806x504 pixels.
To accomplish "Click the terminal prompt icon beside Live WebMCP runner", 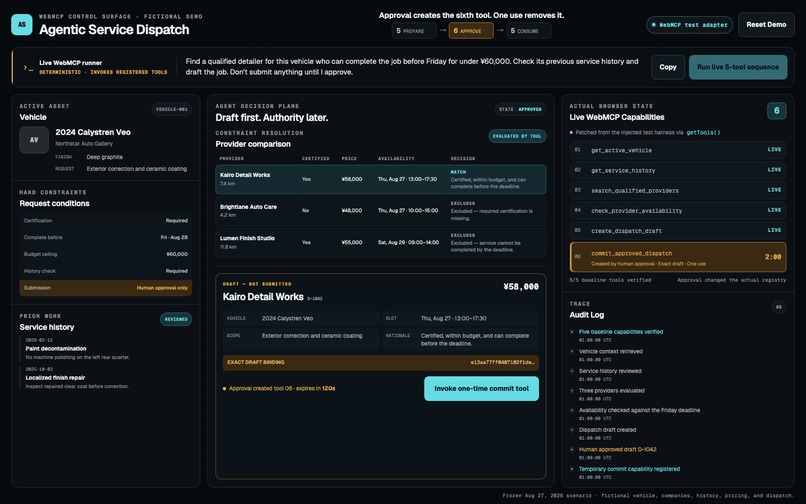I will click(x=28, y=67).
